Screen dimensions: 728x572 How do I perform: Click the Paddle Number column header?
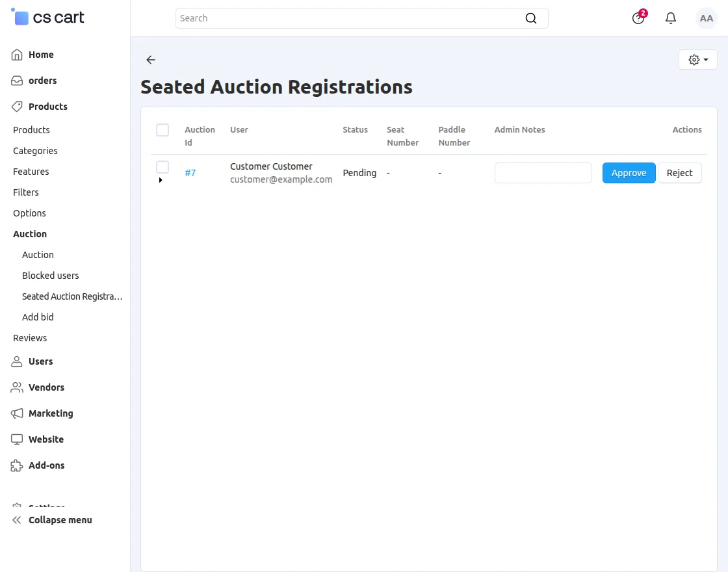click(x=454, y=136)
